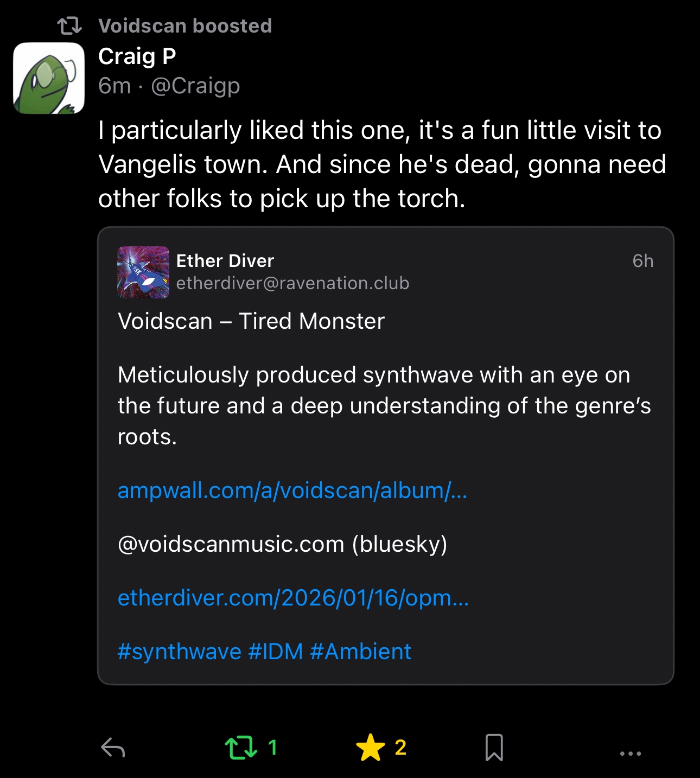Open the @Craigp handle
This screenshot has height=778, width=700.
pos(195,86)
